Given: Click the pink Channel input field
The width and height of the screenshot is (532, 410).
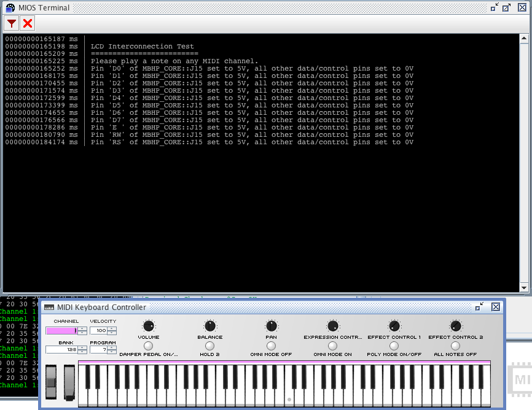Looking at the screenshot, I should (x=62, y=331).
